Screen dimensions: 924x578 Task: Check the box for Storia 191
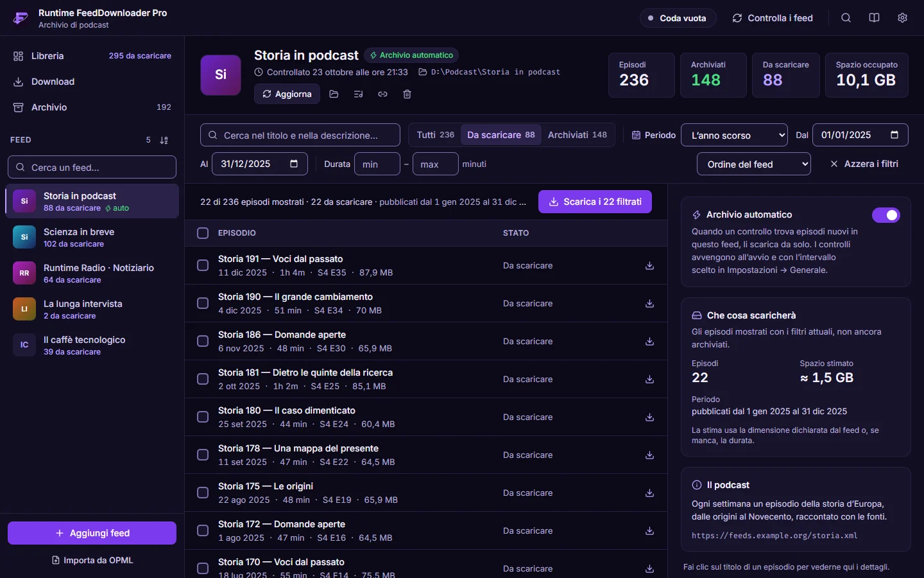pyautogui.click(x=203, y=265)
